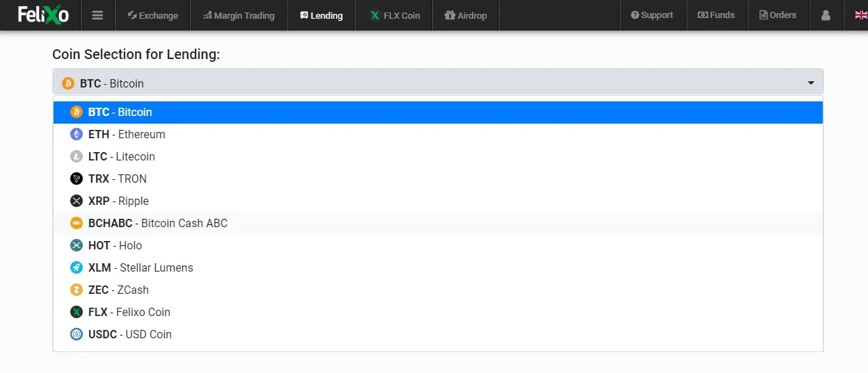Click the Ethereum coin icon
Screen dimensions: 868x373
pos(77,134)
